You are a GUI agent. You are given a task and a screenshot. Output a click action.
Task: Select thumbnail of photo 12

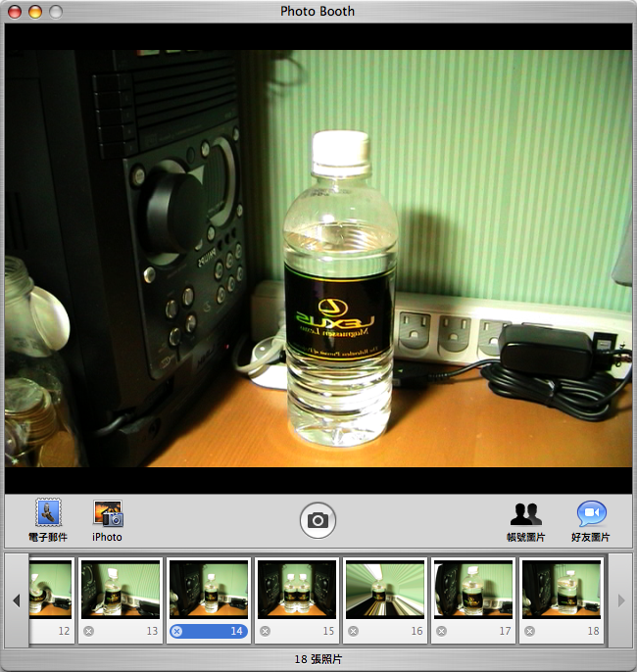click(50, 590)
